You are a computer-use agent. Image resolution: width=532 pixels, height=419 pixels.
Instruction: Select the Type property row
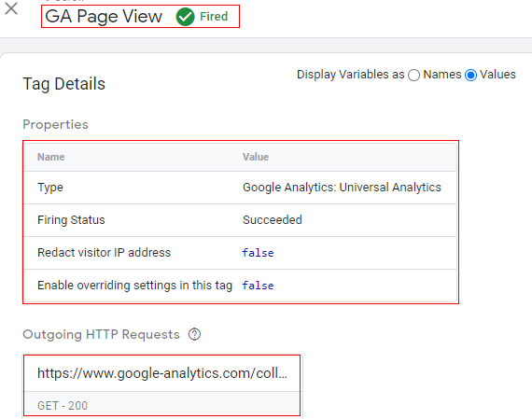pos(240,188)
